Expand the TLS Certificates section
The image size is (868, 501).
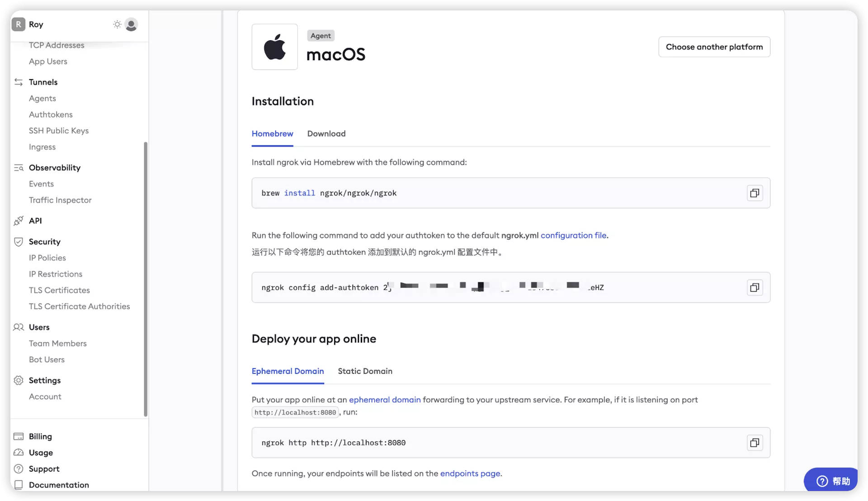(58, 290)
